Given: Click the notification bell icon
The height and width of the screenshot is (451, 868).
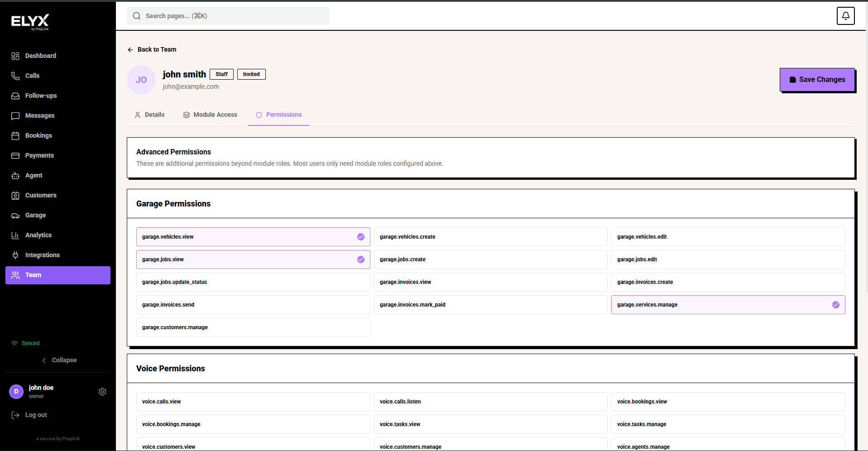Looking at the screenshot, I should (x=845, y=16).
